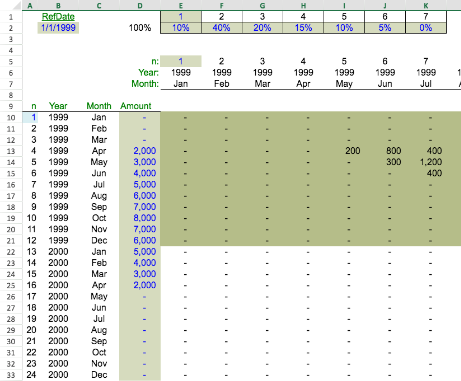Select the 20% percentage cell

click(262, 28)
